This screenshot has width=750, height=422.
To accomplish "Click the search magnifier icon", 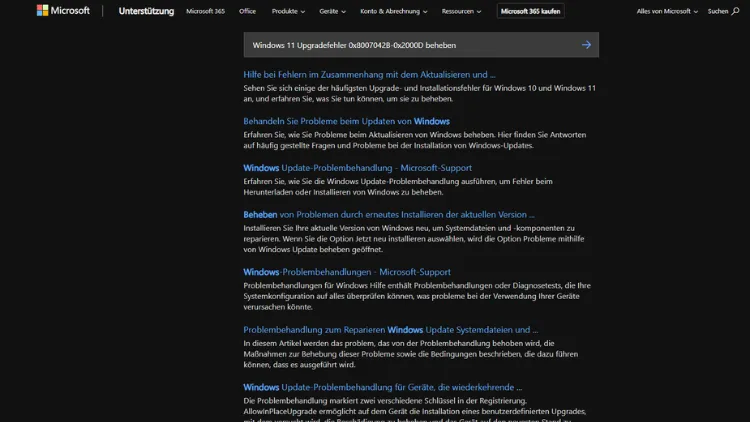I will pyautogui.click(x=735, y=11).
